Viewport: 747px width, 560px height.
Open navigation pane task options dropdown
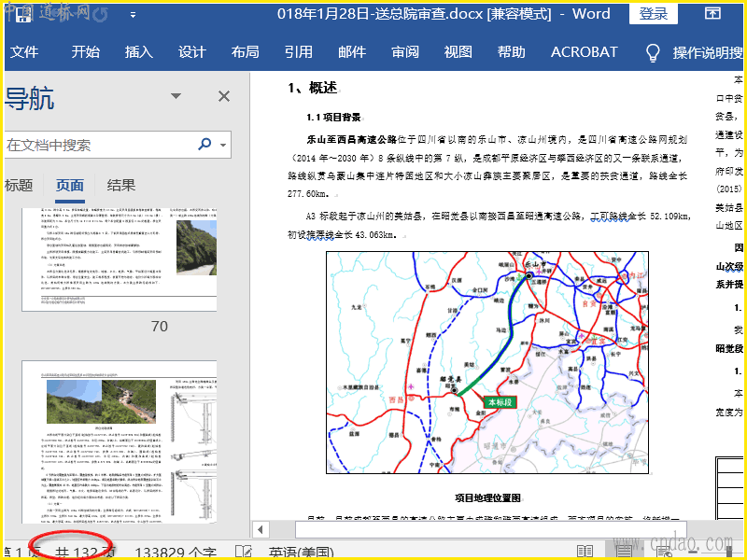click(176, 96)
